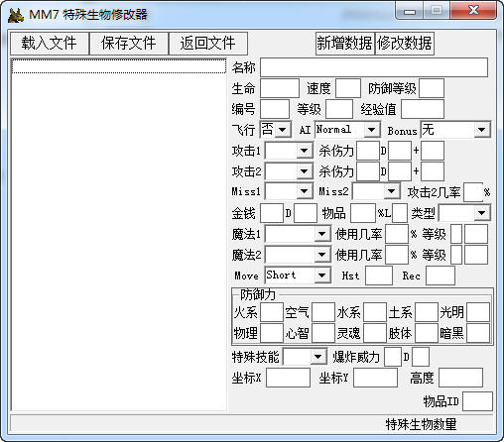This screenshot has width=504, height=442.
Task: Focus the 名称 input field
Action: point(374,67)
